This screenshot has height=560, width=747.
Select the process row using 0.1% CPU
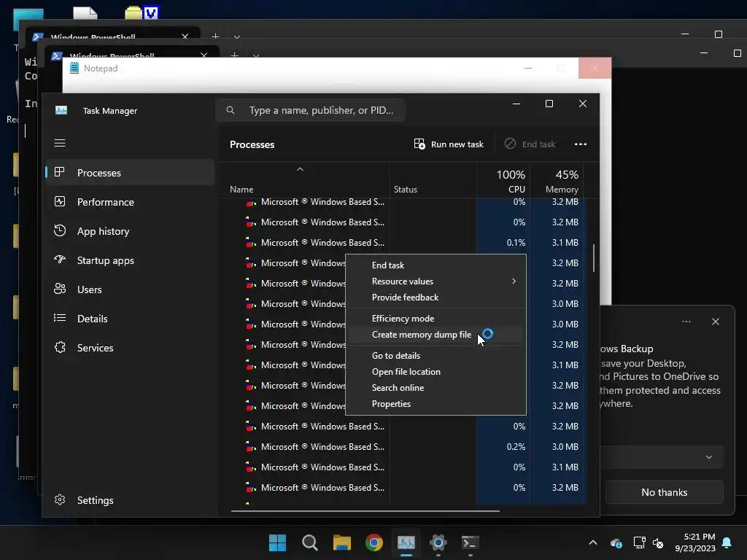403,243
